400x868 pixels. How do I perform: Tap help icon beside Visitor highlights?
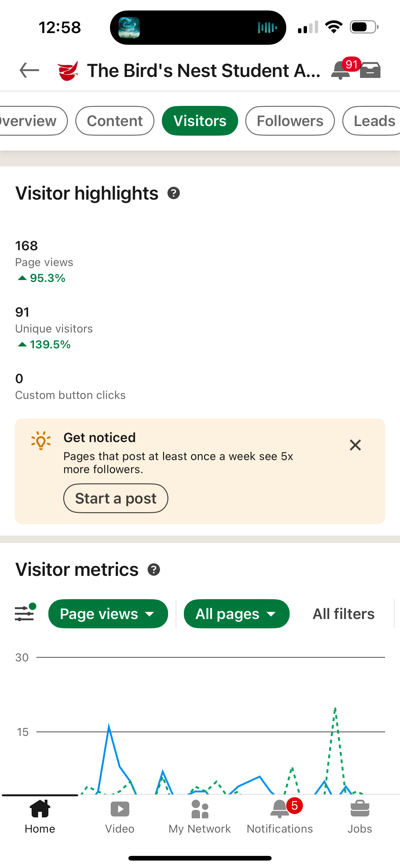click(x=173, y=193)
